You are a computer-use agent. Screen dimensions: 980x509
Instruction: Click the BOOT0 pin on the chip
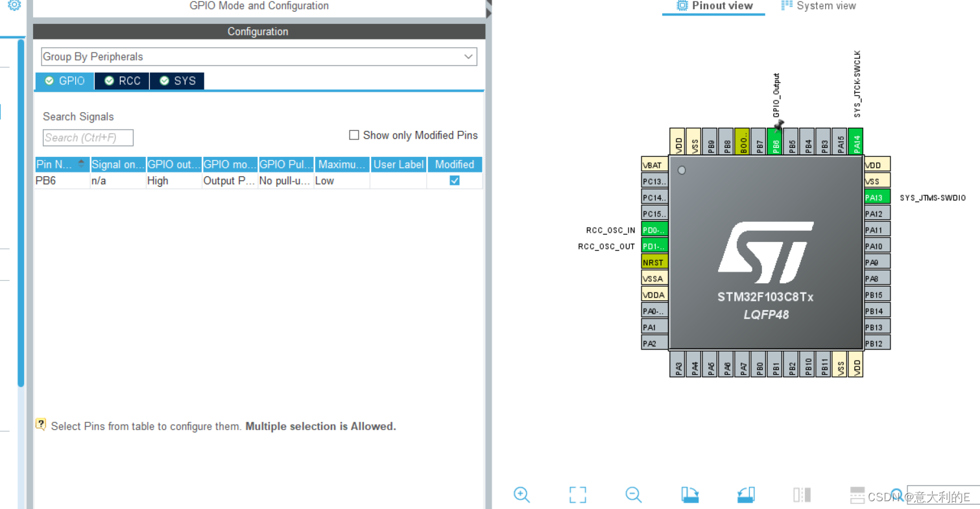click(x=743, y=141)
